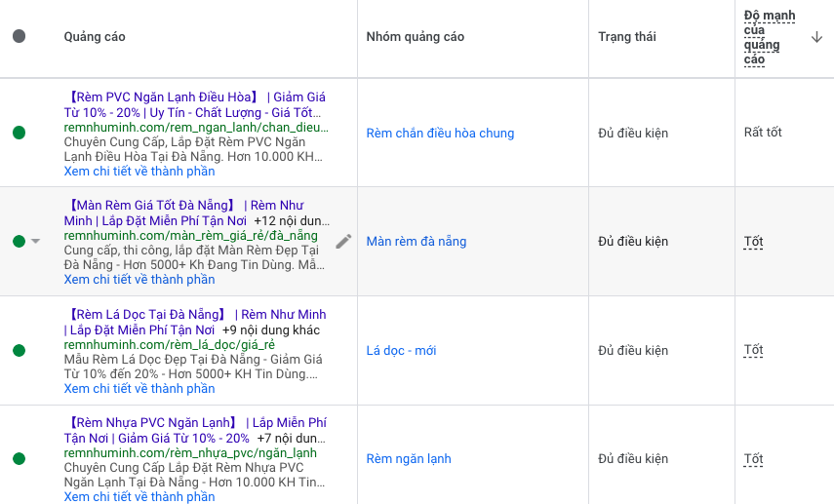Image resolution: width=834 pixels, height=504 pixels.
Task: Click pencil edit icon on Màn Rèm ad
Action: (x=343, y=241)
